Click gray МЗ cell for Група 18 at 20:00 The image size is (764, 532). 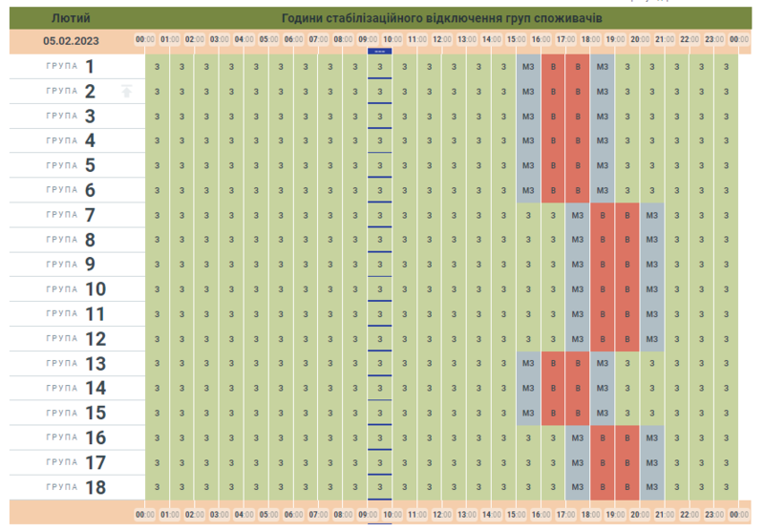point(651,487)
